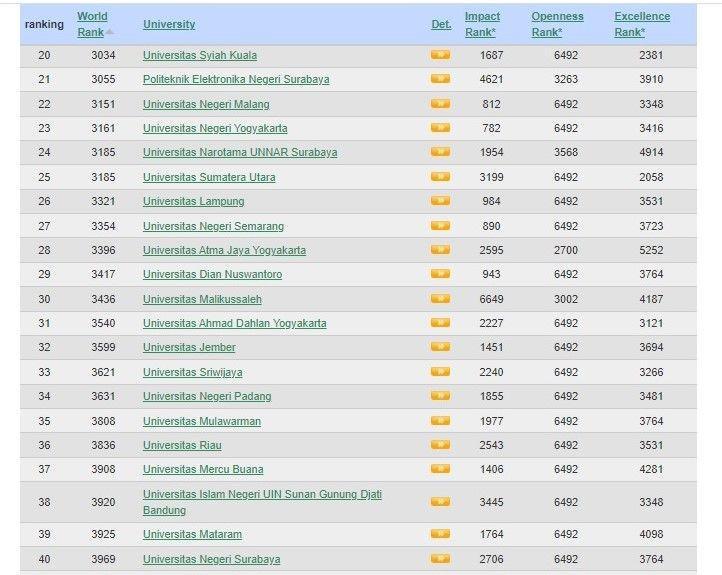Sort table by World Rank header
Viewport: 722px width, 575px height.
coord(92,24)
